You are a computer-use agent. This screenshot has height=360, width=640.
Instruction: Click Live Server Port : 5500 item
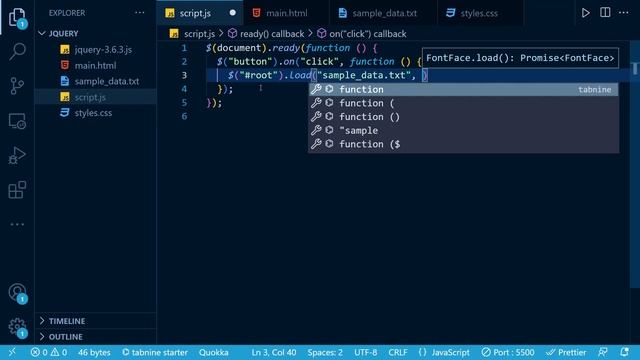click(x=507, y=352)
